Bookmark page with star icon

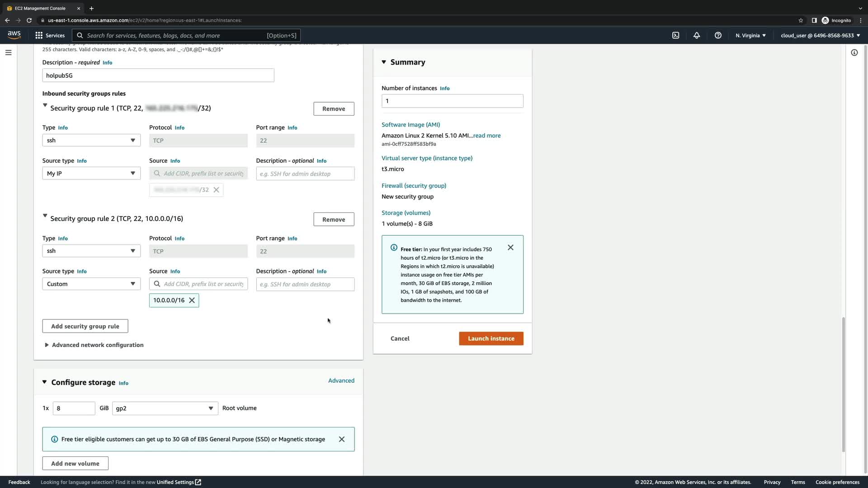click(x=801, y=20)
